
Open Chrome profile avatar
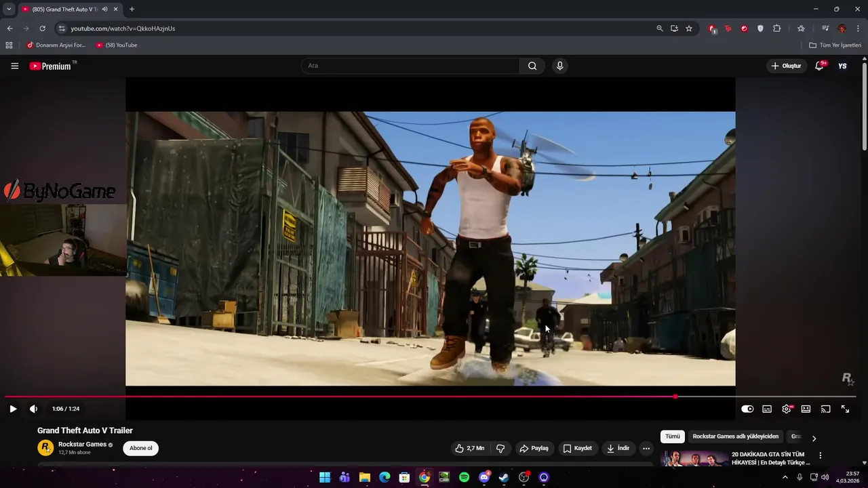[x=842, y=28]
